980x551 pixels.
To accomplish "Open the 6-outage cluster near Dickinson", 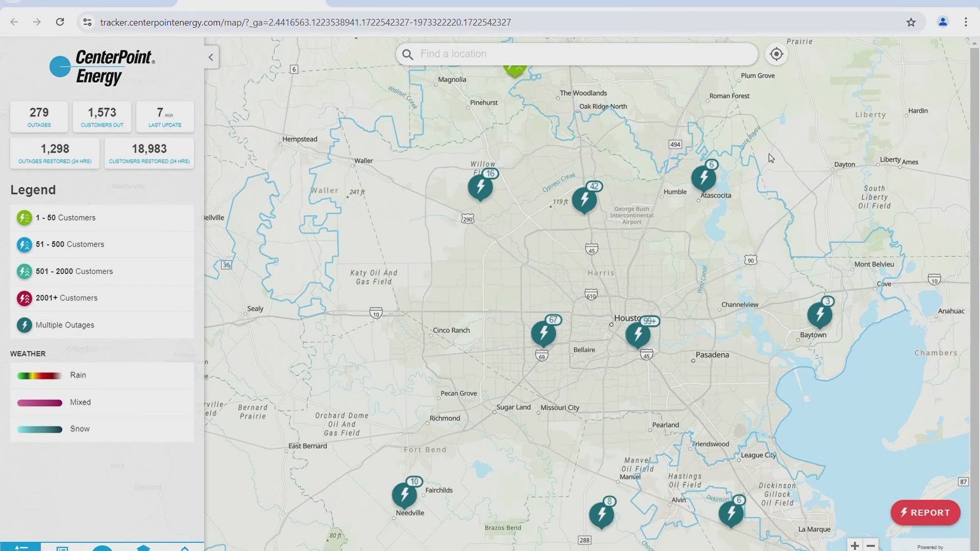I will point(731,513).
